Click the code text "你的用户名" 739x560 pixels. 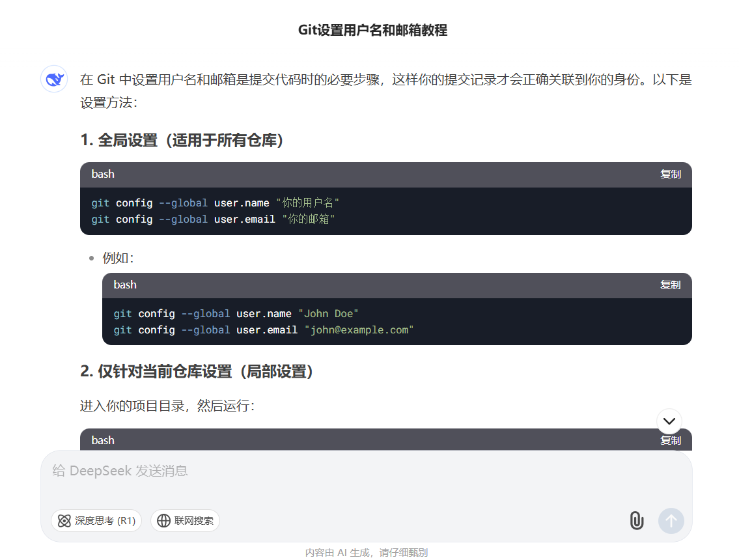(x=308, y=203)
